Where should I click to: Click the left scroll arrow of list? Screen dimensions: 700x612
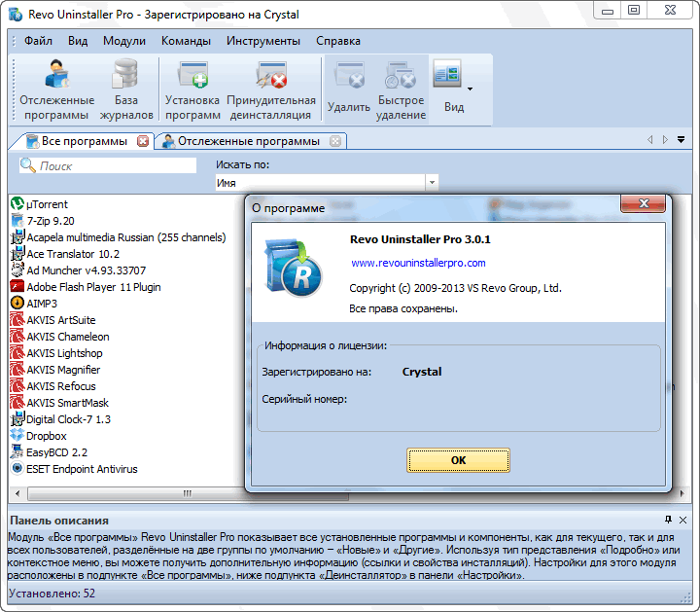[17, 493]
